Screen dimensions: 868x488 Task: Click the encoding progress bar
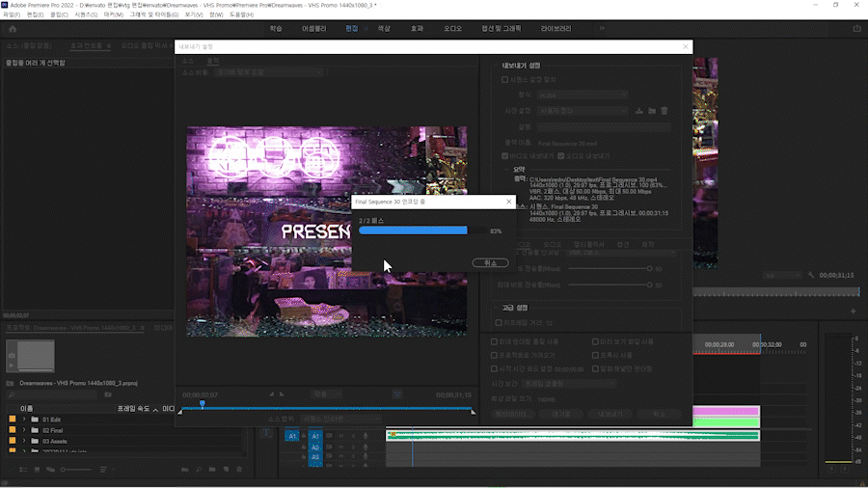pyautogui.click(x=422, y=230)
